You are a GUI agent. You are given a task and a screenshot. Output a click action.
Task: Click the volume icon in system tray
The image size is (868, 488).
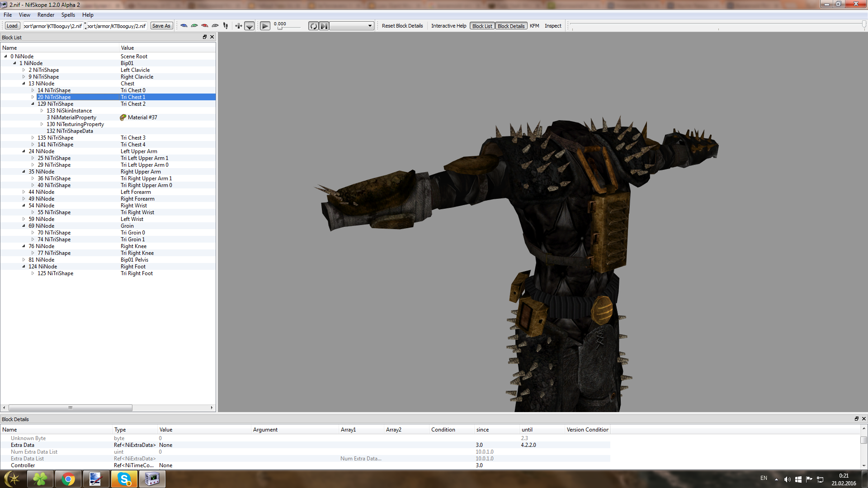click(788, 479)
